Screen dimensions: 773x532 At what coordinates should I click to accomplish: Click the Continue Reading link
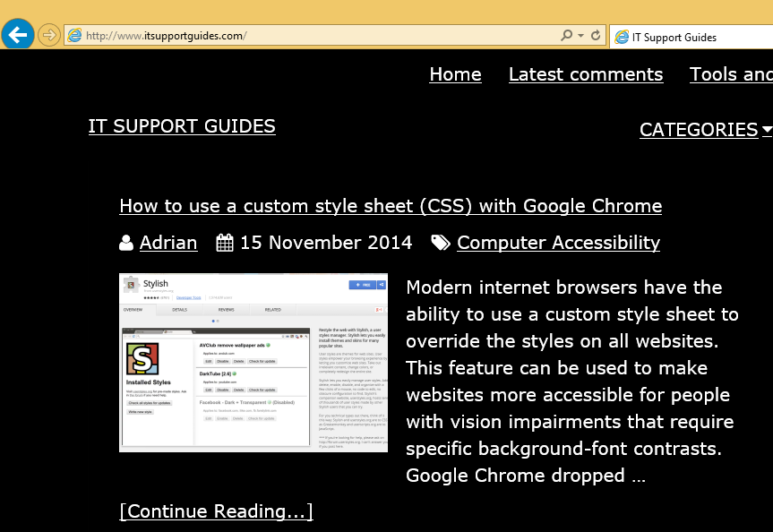point(217,511)
